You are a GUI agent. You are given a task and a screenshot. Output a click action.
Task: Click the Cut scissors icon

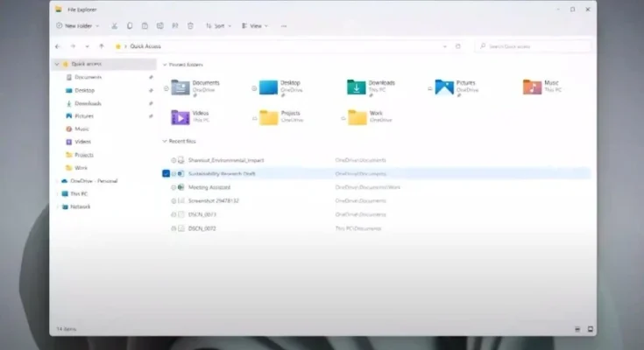(x=114, y=26)
